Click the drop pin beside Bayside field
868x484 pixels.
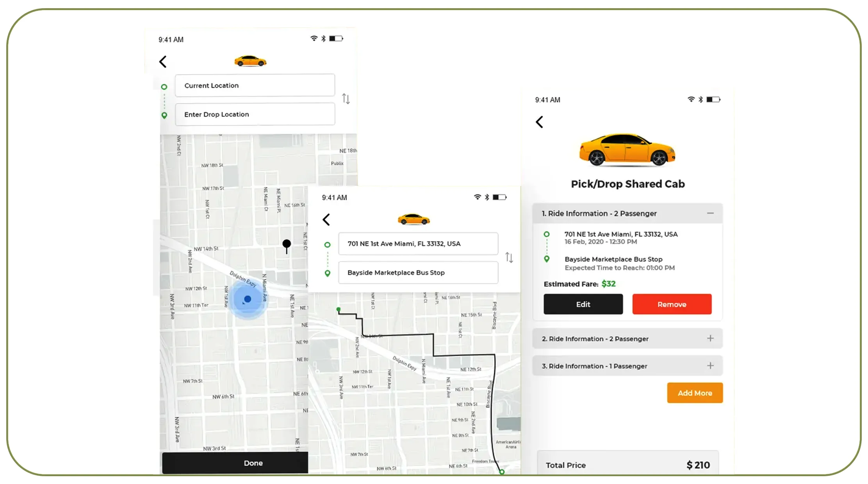[328, 273]
